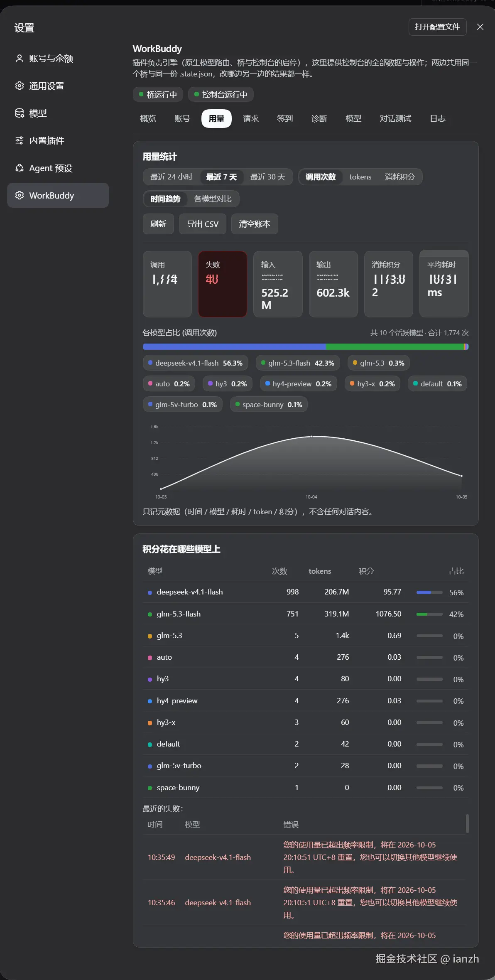The height and width of the screenshot is (980, 495).
Task: Switch metric to tokens
Action: (x=360, y=177)
